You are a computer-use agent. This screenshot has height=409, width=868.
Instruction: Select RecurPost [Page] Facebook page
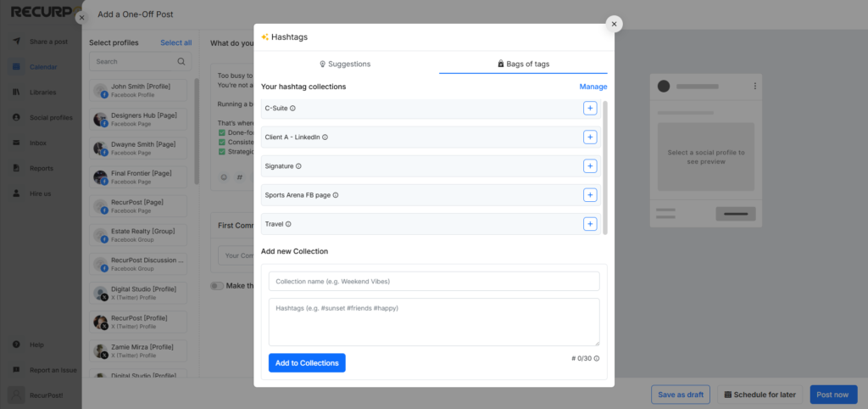[x=138, y=206]
